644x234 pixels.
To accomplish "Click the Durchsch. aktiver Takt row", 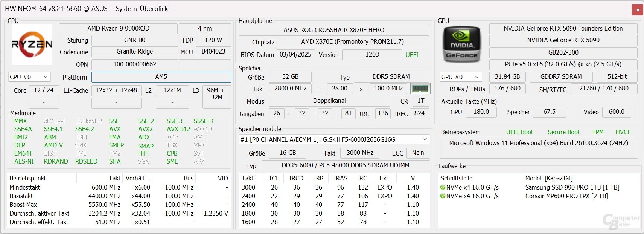I will click(119, 213).
